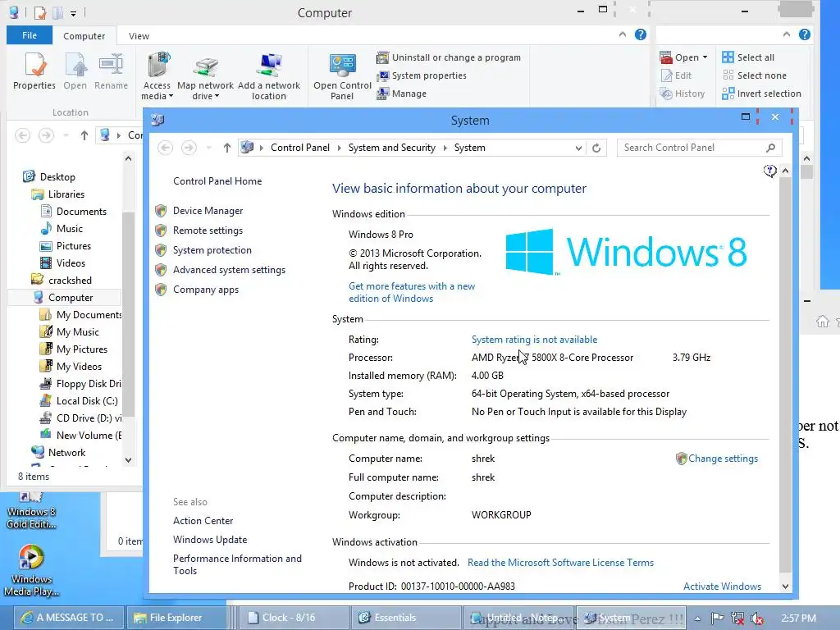Screen dimensions: 840x630
Task: Open the Open button dropdown arrow
Action: pyautogui.click(x=705, y=57)
